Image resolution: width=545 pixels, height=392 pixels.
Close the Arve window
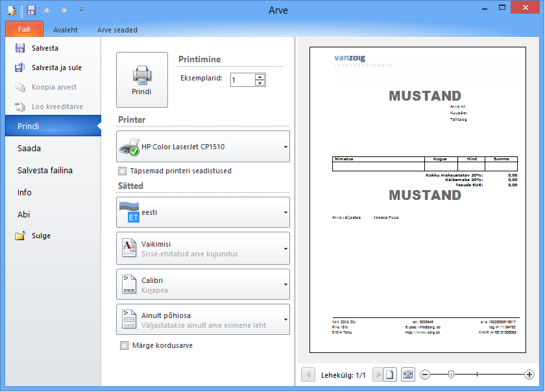click(525, 7)
